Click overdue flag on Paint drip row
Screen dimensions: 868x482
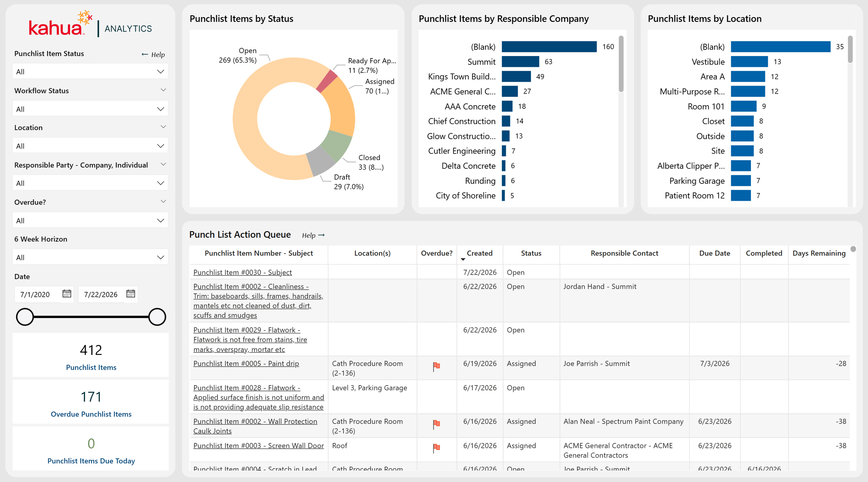pyautogui.click(x=436, y=367)
